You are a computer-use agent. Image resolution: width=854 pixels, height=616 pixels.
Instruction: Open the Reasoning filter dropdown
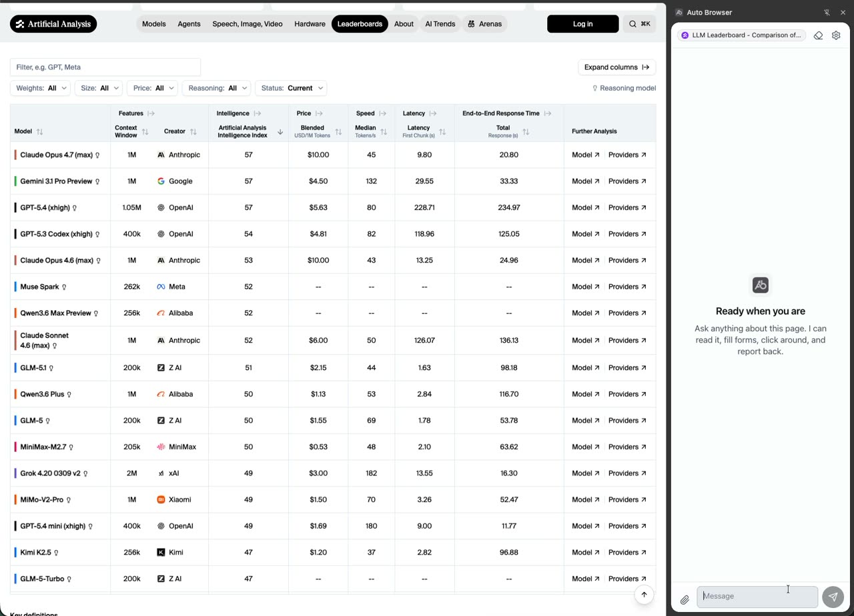coord(219,88)
